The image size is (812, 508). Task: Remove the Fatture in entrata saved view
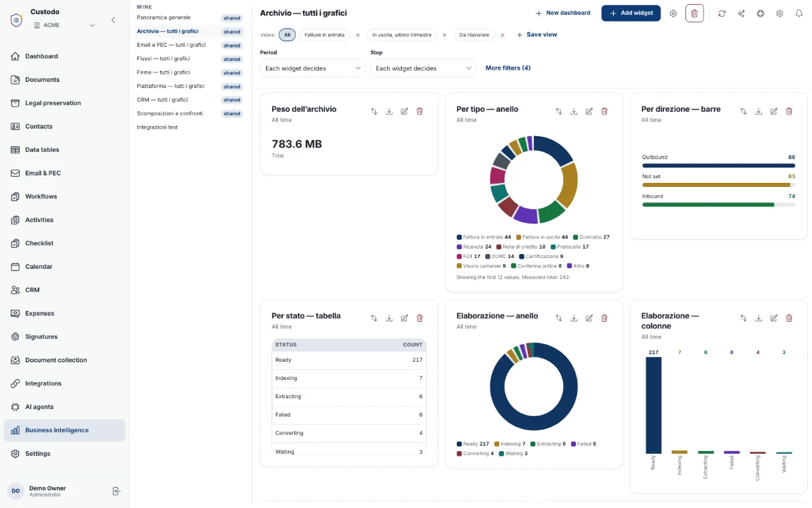(358, 35)
